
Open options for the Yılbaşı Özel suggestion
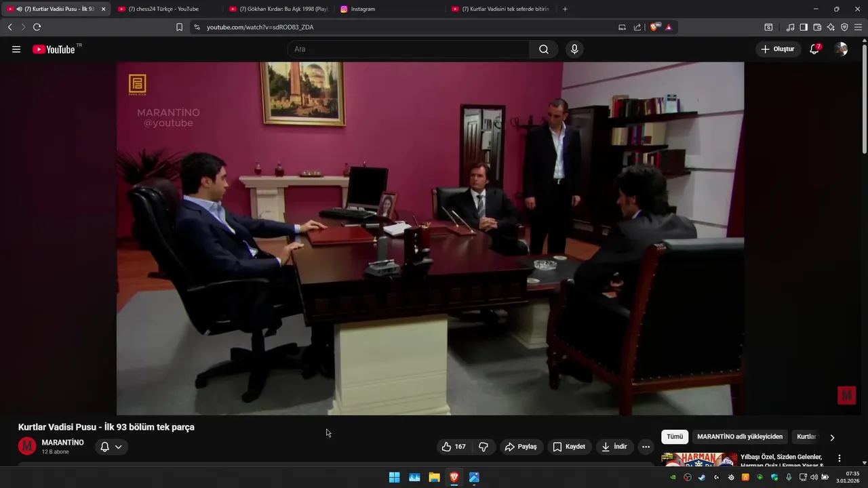pos(839,459)
